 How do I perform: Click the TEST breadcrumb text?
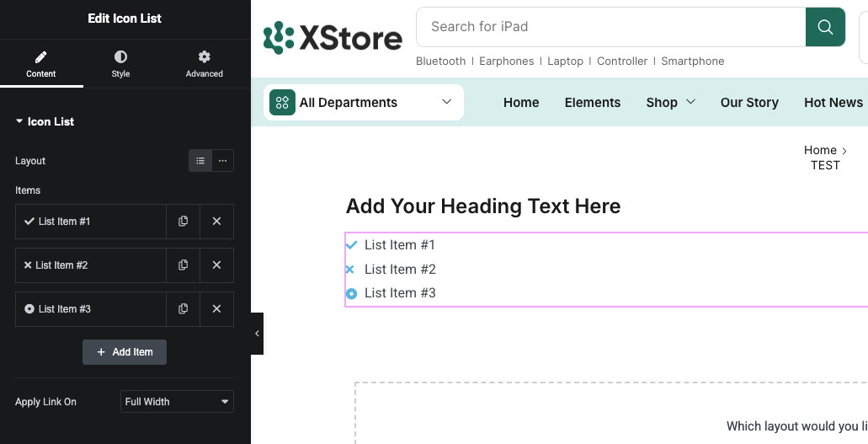pyautogui.click(x=825, y=165)
